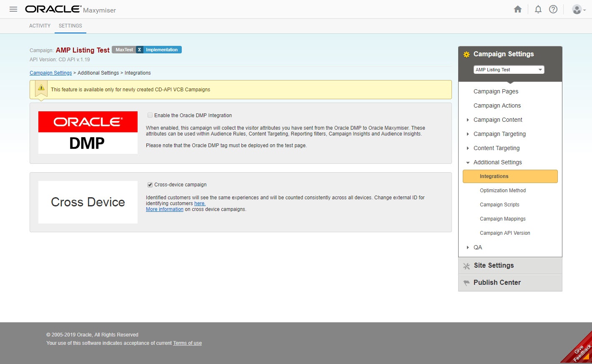Viewport: 592px width, 364px height.
Task: Uncheck the Cross-device campaign checkbox
Action: tap(150, 185)
